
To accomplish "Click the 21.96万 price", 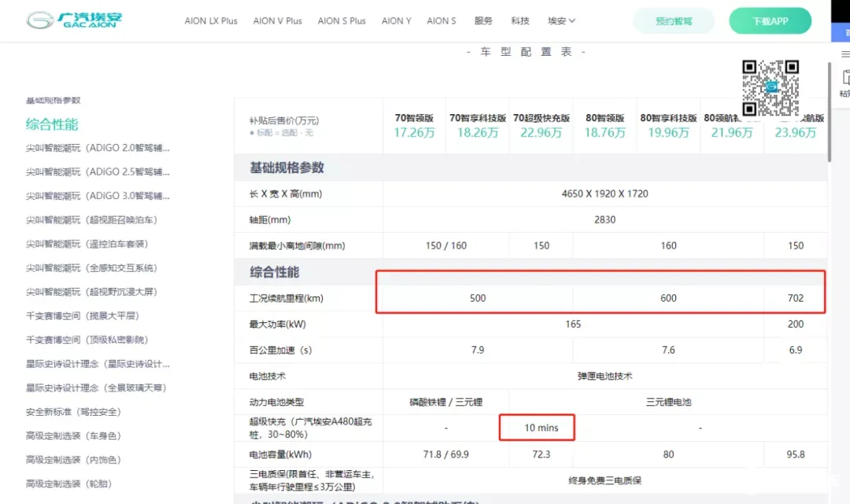I will pos(732,133).
